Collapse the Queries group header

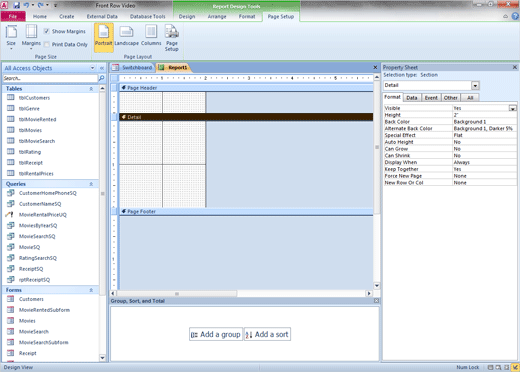coord(91,184)
